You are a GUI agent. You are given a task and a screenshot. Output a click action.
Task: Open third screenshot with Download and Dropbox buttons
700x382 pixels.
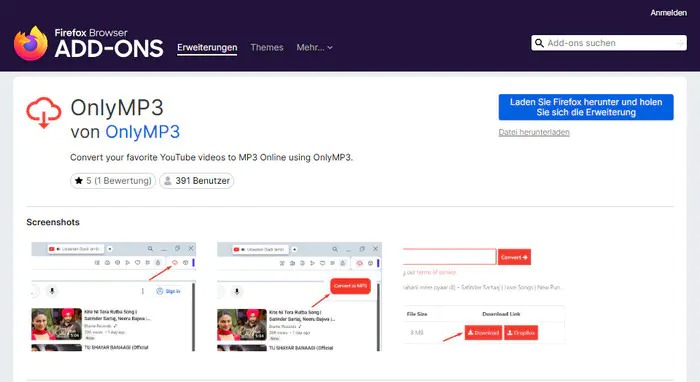pyautogui.click(x=484, y=297)
